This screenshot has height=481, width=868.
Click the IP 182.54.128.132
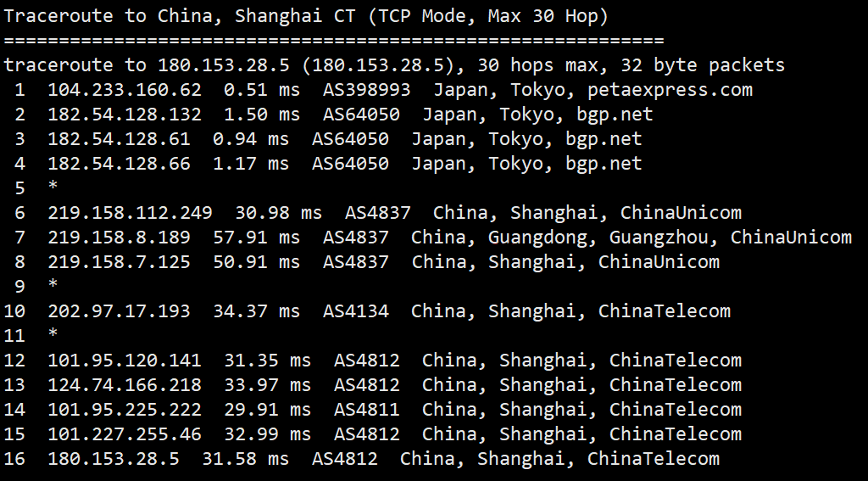tap(125, 115)
